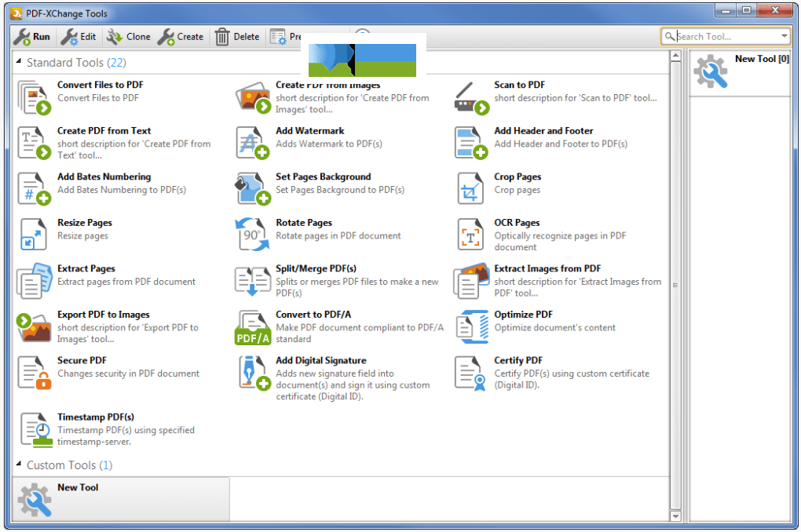Clone the selected tool

[128, 37]
